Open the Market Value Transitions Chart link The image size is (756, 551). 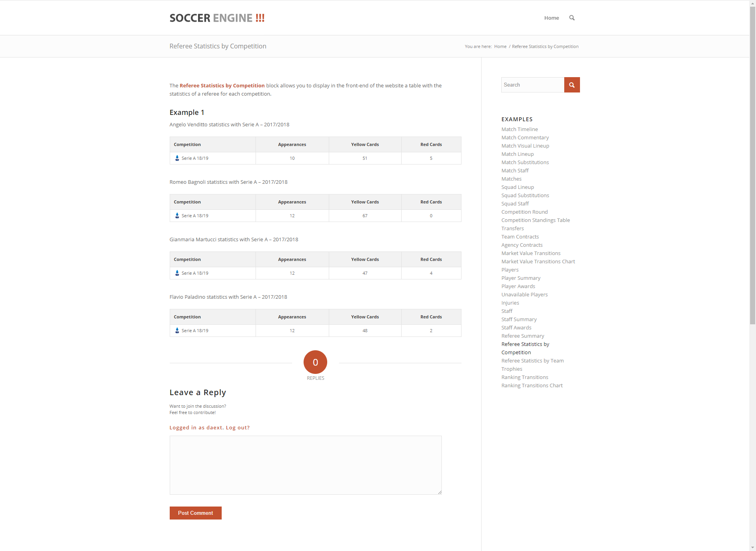coord(538,261)
